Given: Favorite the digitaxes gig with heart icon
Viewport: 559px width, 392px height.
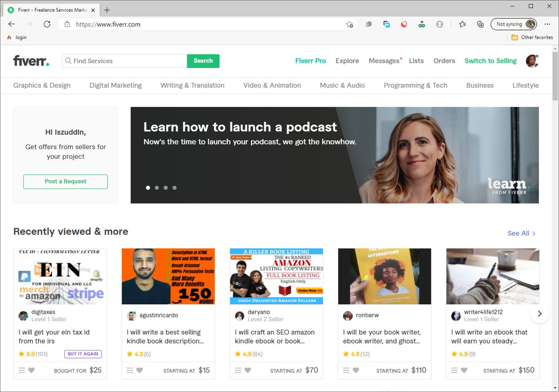Looking at the screenshot, I should (x=31, y=371).
